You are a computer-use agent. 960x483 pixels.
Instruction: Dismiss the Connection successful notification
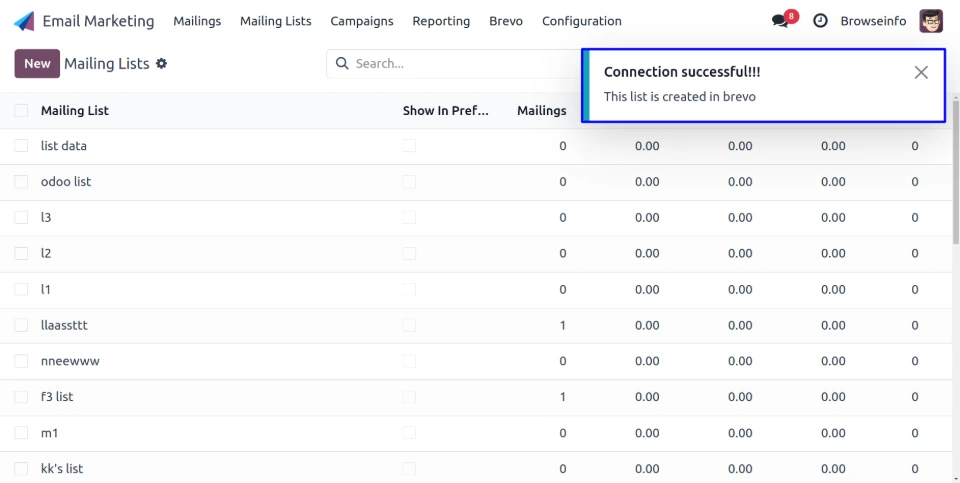pyautogui.click(x=921, y=72)
